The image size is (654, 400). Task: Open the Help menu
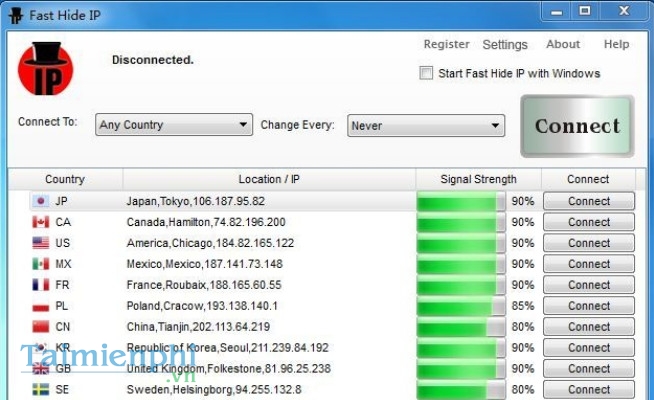(616, 44)
